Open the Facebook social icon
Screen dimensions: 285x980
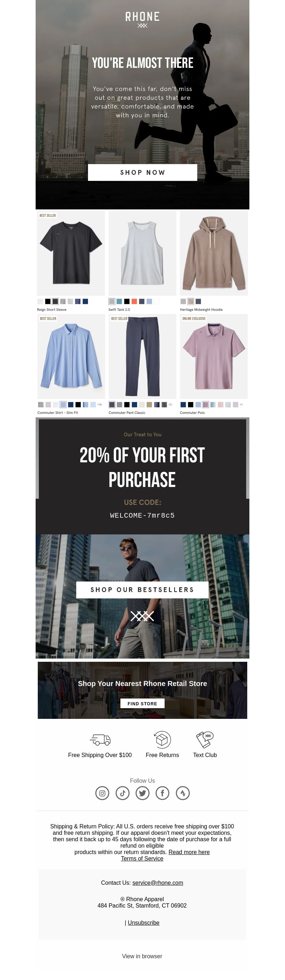(x=162, y=793)
